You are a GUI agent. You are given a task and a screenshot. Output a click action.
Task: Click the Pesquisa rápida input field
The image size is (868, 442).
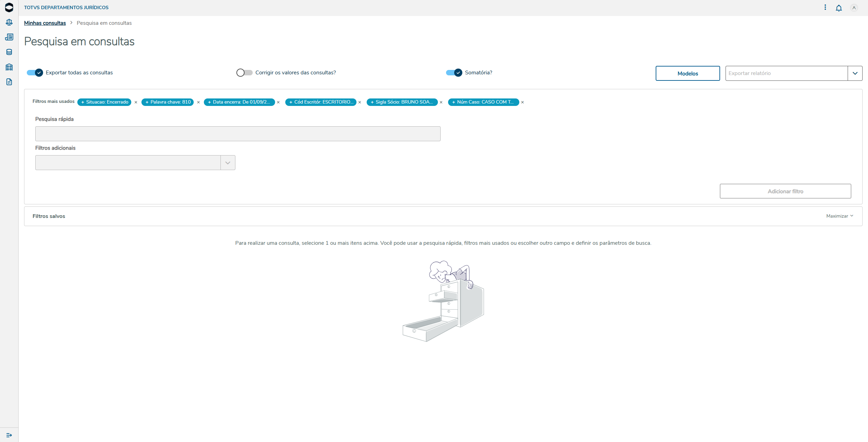(237, 134)
